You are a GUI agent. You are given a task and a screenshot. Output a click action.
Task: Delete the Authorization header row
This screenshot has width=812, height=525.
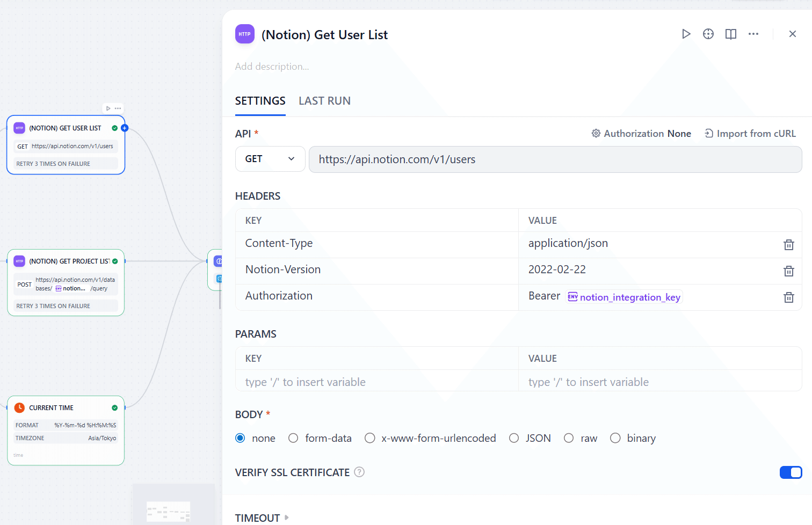pyautogui.click(x=788, y=297)
